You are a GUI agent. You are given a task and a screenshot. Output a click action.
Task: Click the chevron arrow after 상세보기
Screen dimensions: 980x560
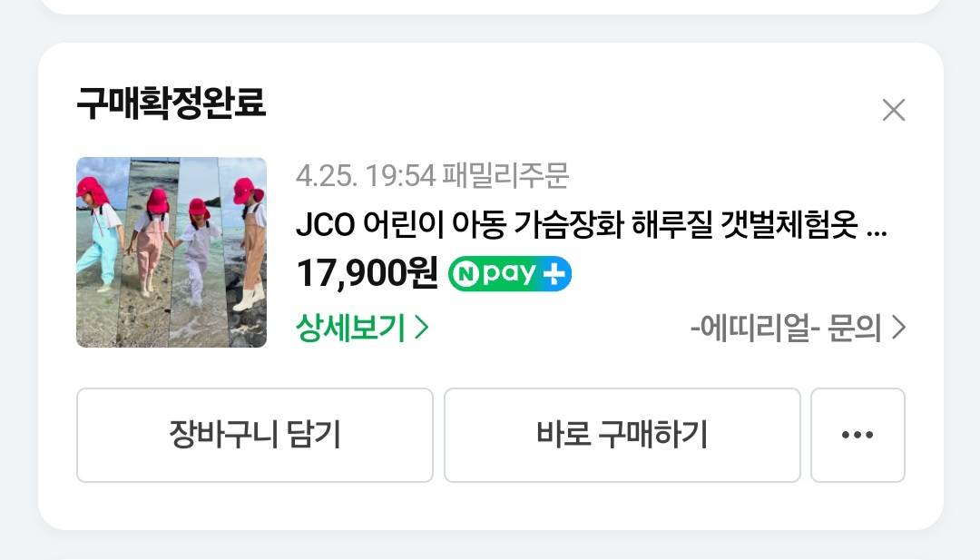coord(422,328)
